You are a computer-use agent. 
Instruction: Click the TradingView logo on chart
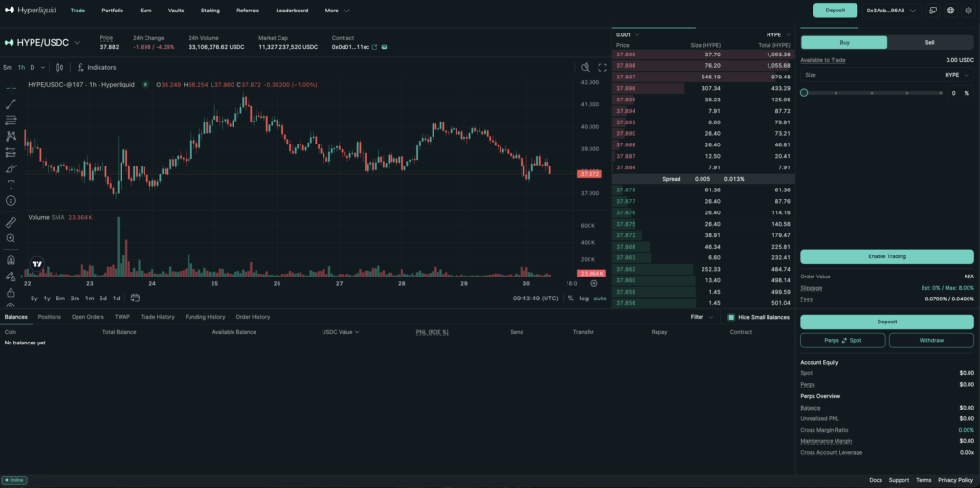[37, 264]
